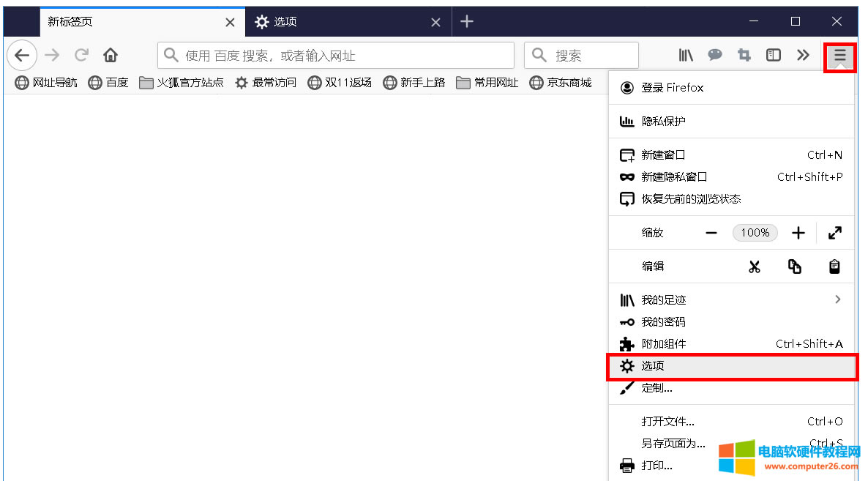Click the chat bubble feedback icon
This screenshot has width=868, height=481.
715,55
